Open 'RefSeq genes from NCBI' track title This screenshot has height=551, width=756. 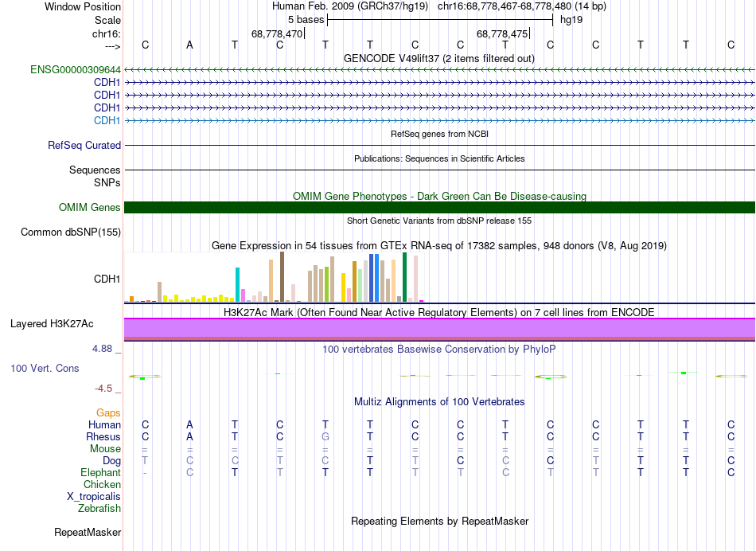pyautogui.click(x=439, y=134)
